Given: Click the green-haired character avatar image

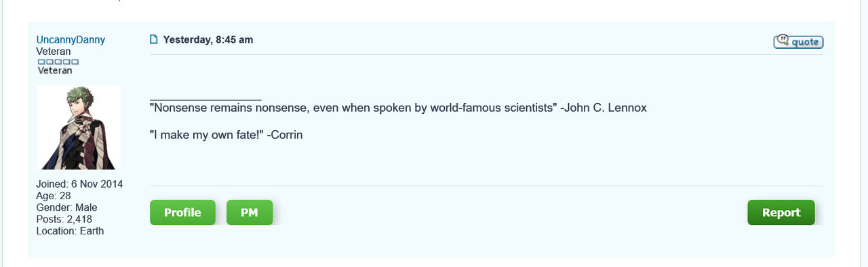Looking at the screenshot, I should tap(78, 127).
